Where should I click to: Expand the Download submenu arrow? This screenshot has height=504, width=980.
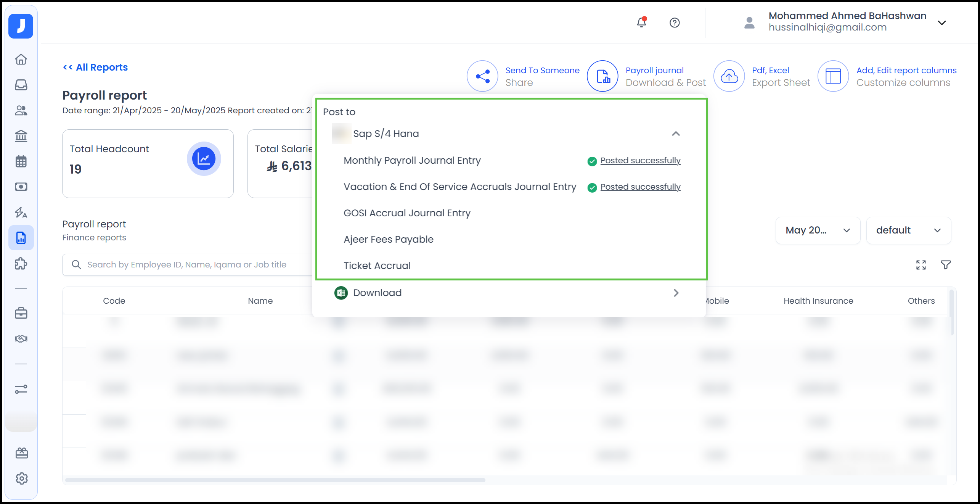(676, 293)
